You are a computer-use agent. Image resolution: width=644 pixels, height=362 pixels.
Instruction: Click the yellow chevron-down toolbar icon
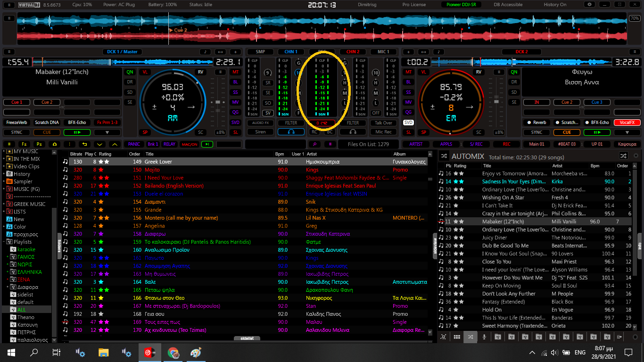(100, 144)
